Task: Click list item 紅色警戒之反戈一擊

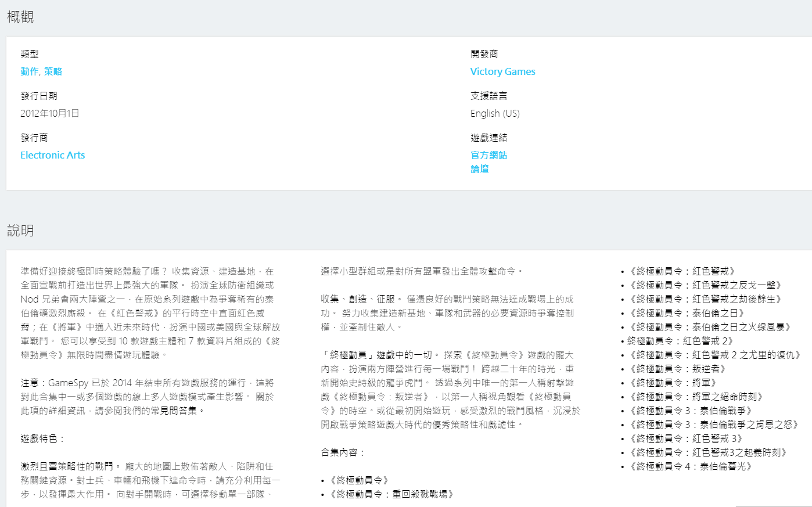Action: click(x=706, y=285)
